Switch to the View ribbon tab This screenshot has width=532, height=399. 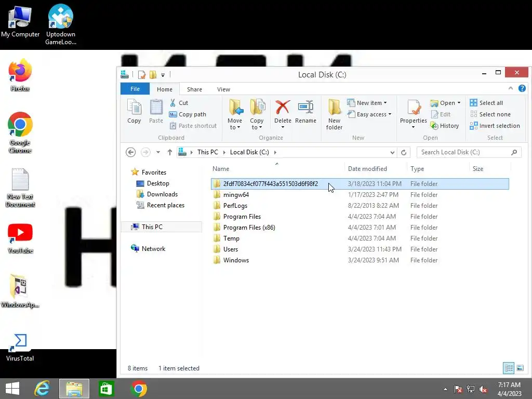point(223,89)
